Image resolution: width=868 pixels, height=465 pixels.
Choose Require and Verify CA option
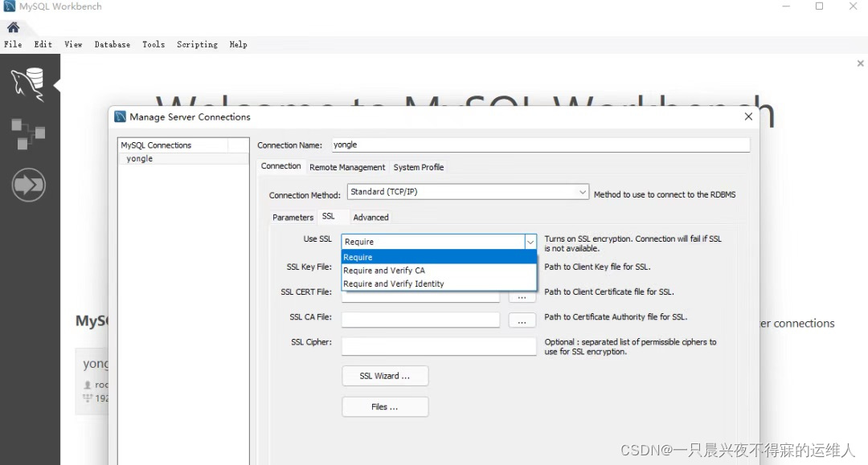[439, 271]
